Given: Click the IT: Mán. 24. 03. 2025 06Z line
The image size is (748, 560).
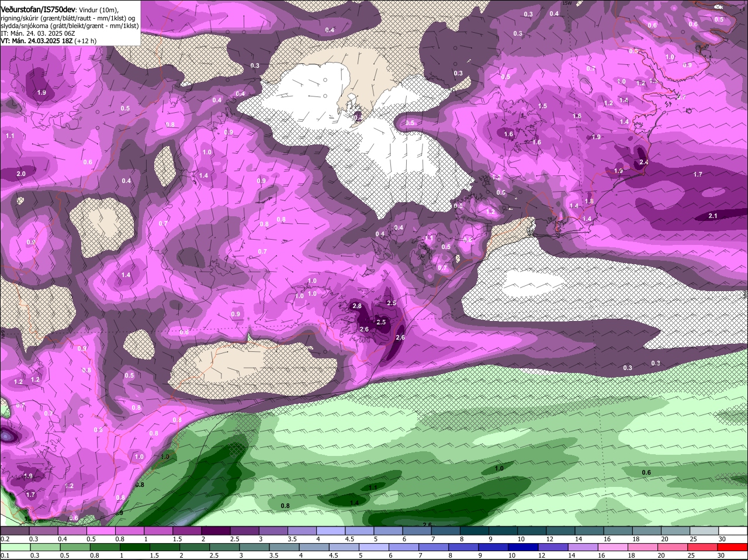Looking at the screenshot, I should 37,33.
